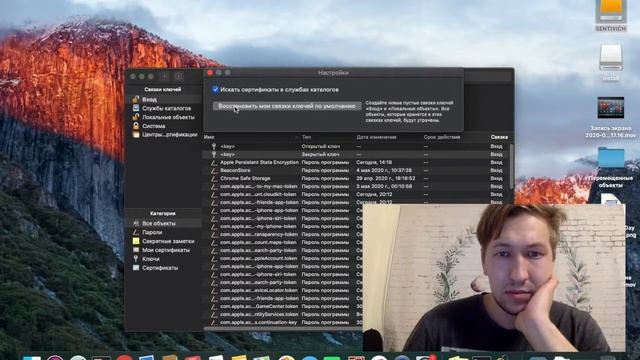This screenshot has width=640, height=360.
Task: Select com.apple.ac...eviceLocator.token entry
Action: pyautogui.click(x=259, y=290)
